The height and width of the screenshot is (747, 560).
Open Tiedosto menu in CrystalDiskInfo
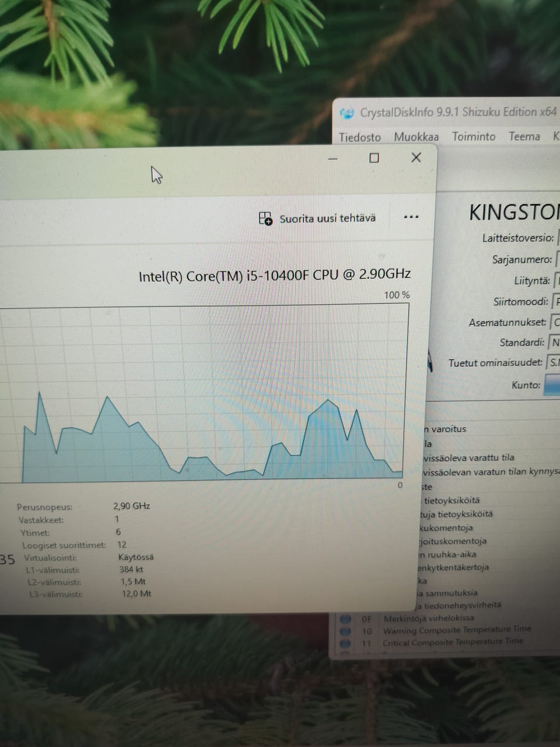[x=360, y=137]
